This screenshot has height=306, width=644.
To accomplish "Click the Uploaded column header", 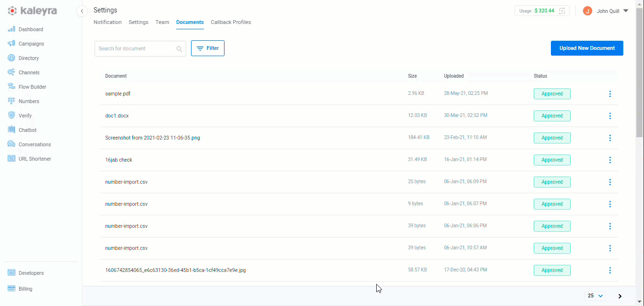I will pos(454,76).
